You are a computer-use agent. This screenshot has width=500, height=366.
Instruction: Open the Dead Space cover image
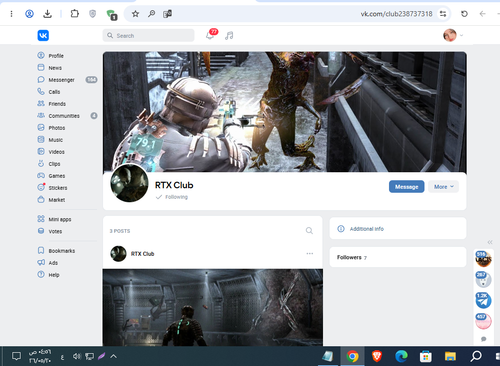(285, 112)
